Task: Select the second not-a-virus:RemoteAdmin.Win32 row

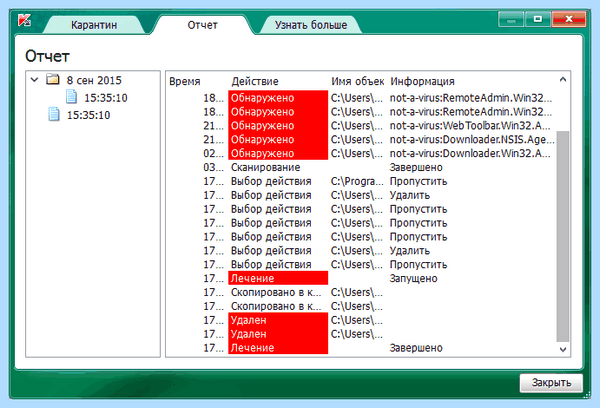Action: coord(362,112)
